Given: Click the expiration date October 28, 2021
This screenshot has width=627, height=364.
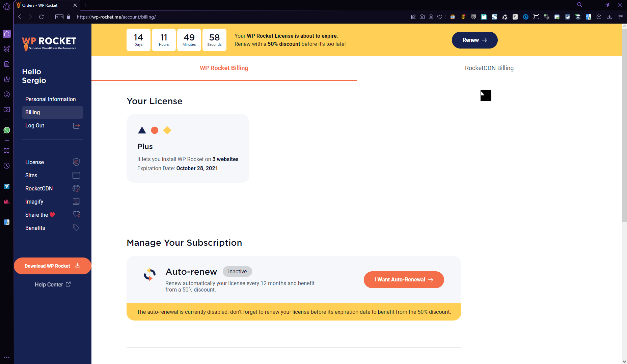Looking at the screenshot, I should coord(197,169).
